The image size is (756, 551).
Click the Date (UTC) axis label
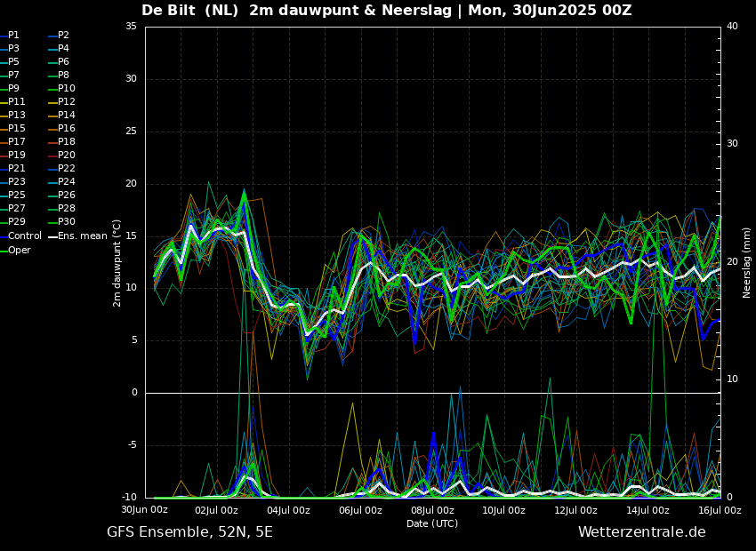click(432, 523)
